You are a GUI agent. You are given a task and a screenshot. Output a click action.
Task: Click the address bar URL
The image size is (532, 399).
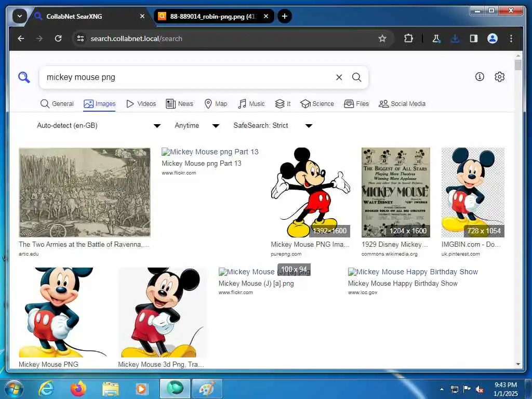pyautogui.click(x=137, y=38)
